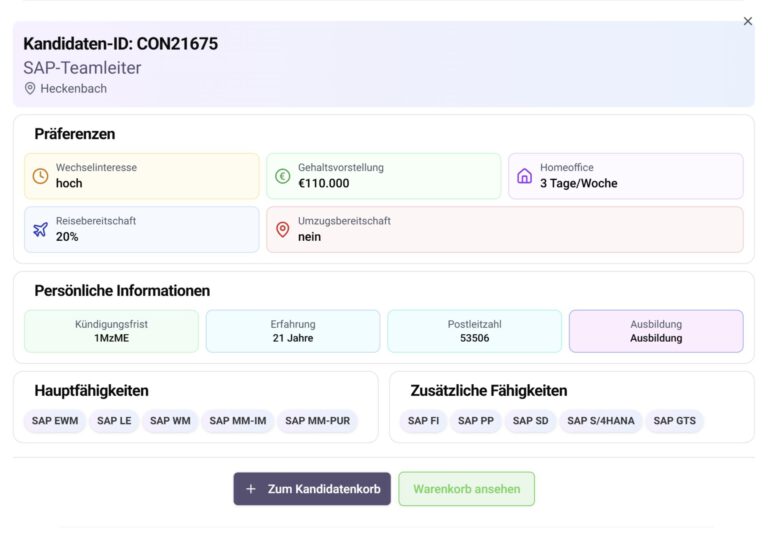
Task: Click the house icon for Homeoffice
Action: pos(524,176)
